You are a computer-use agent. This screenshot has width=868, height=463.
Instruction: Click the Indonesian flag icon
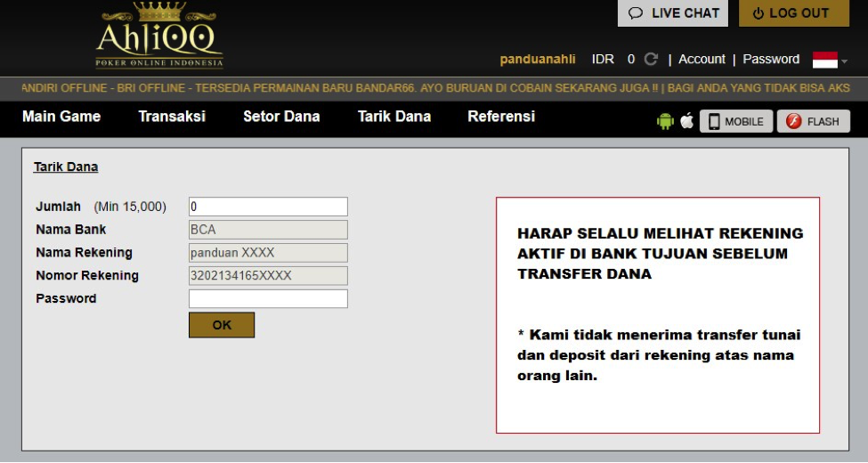824,60
